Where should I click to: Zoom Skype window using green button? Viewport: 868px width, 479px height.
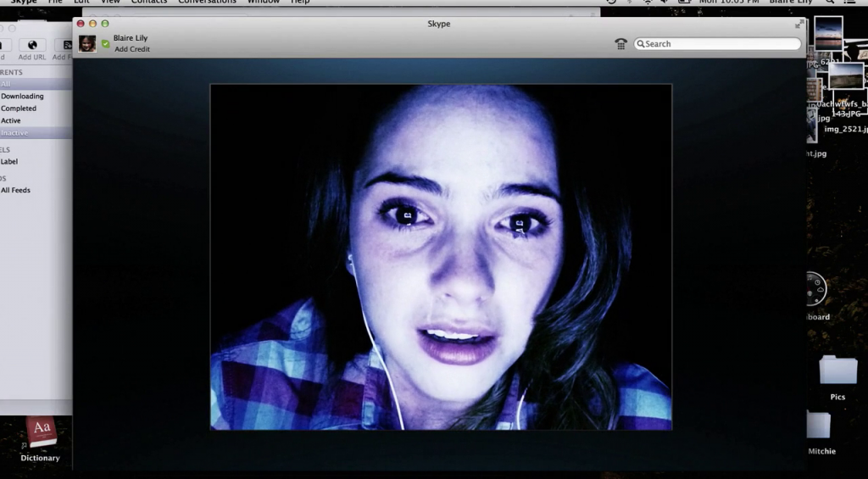104,23
